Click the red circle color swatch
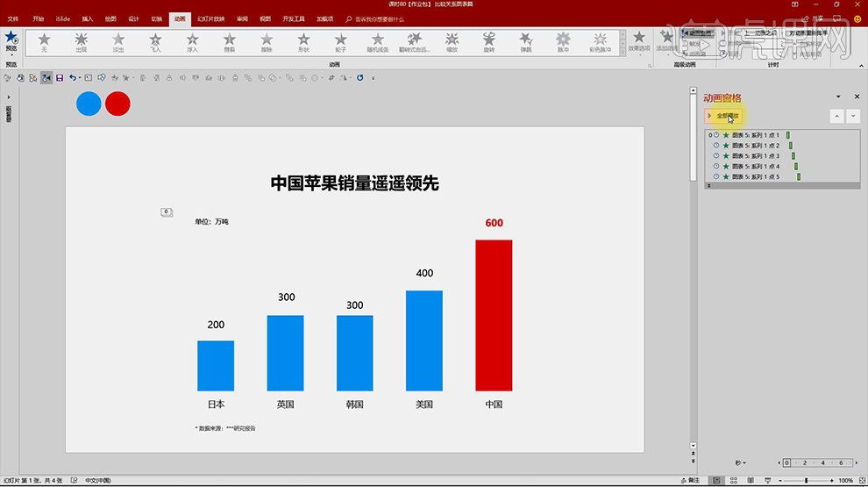Screen dimensions: 868x487 pyautogui.click(x=117, y=104)
